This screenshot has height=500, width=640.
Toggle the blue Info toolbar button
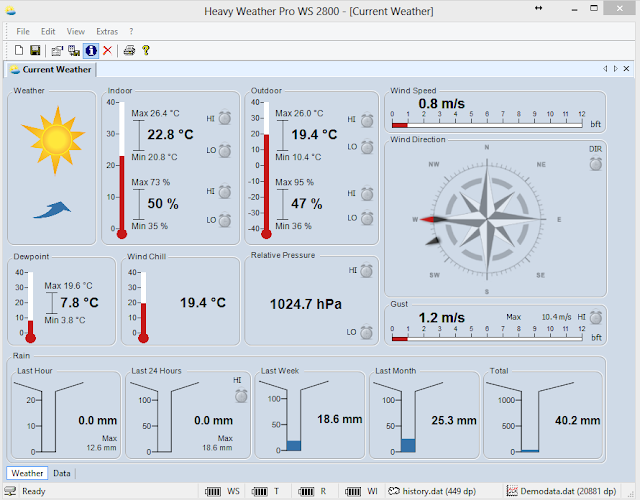pyautogui.click(x=91, y=51)
